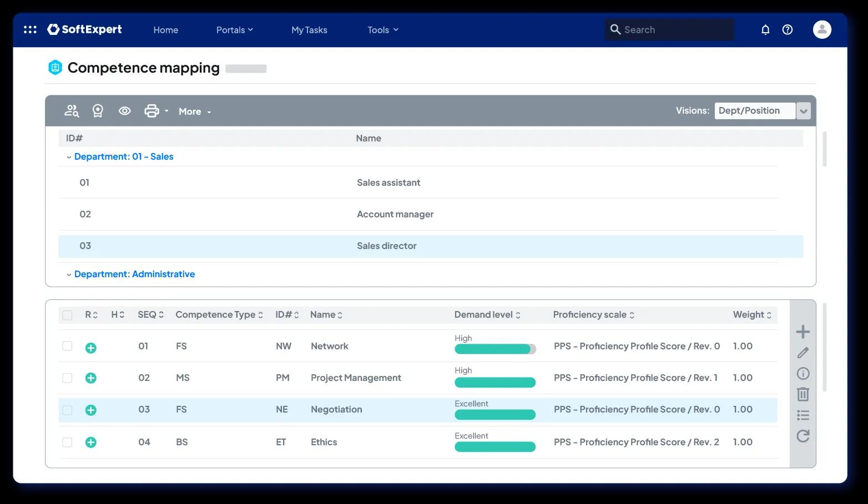
Task: Open the notifications bell
Action: pyautogui.click(x=765, y=30)
